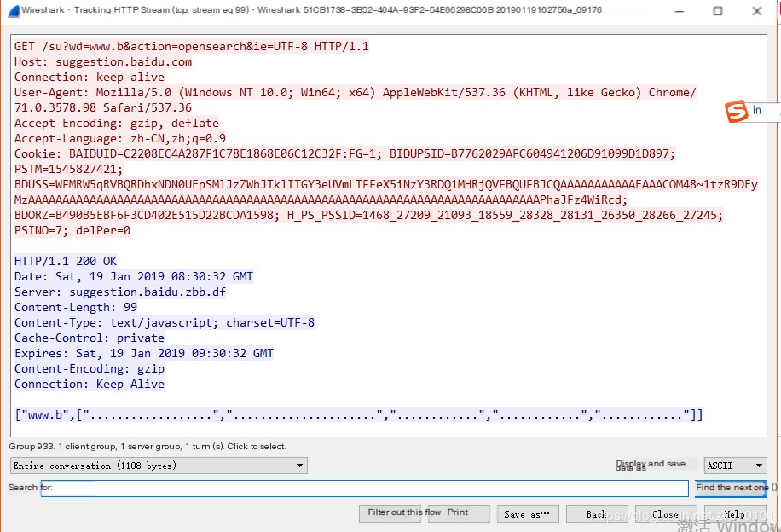
Task: Click the 71.0.3578.98 Safari/537.36 line
Action: click(103, 108)
